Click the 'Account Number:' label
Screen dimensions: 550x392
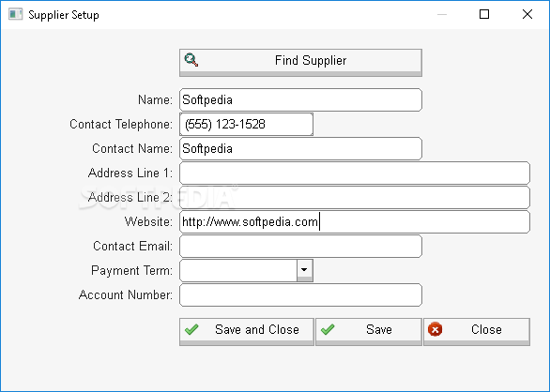tap(126, 294)
